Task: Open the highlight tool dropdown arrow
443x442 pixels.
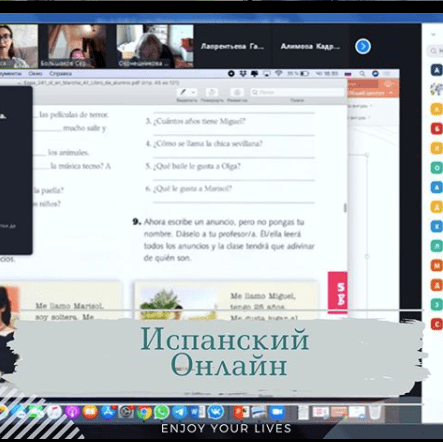Action: click(194, 92)
